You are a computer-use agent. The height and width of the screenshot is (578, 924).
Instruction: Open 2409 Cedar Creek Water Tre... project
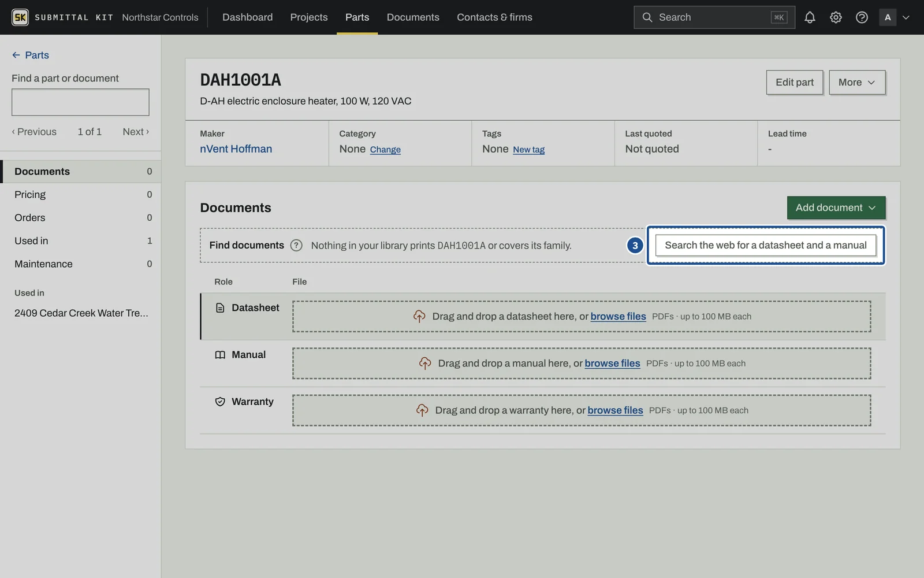click(x=81, y=313)
